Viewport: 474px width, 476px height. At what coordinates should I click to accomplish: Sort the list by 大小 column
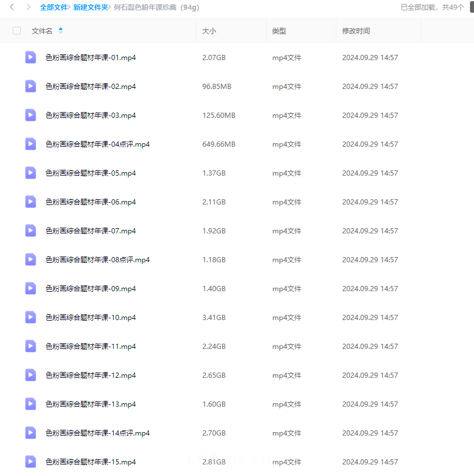(209, 31)
